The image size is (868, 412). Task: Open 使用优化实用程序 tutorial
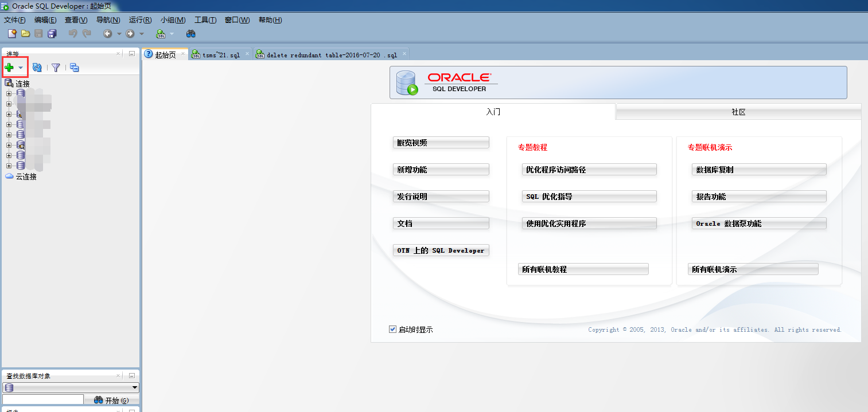click(589, 223)
